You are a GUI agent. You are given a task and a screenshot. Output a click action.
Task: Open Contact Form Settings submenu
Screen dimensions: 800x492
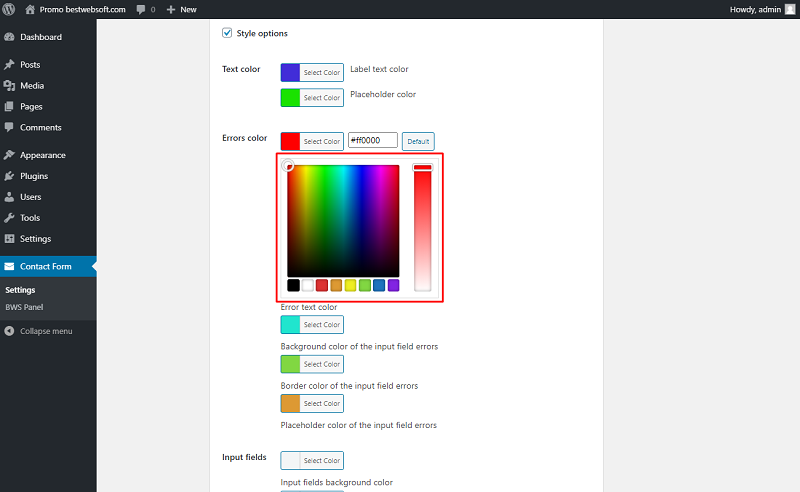(20, 289)
